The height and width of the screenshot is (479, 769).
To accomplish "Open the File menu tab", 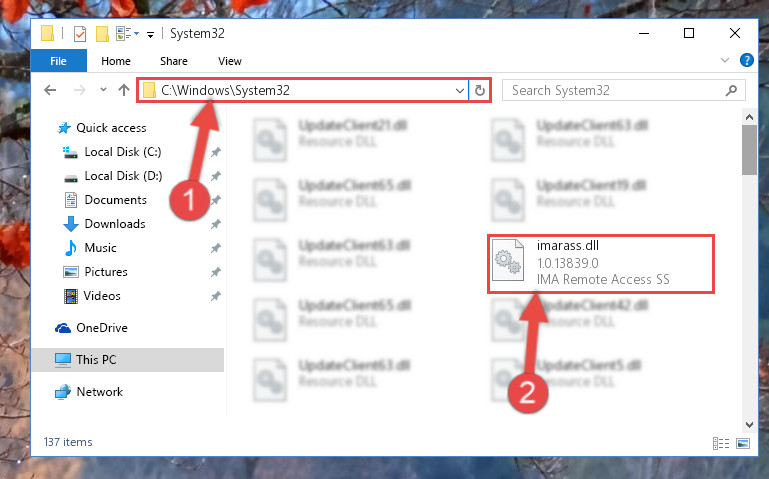I will [x=58, y=61].
